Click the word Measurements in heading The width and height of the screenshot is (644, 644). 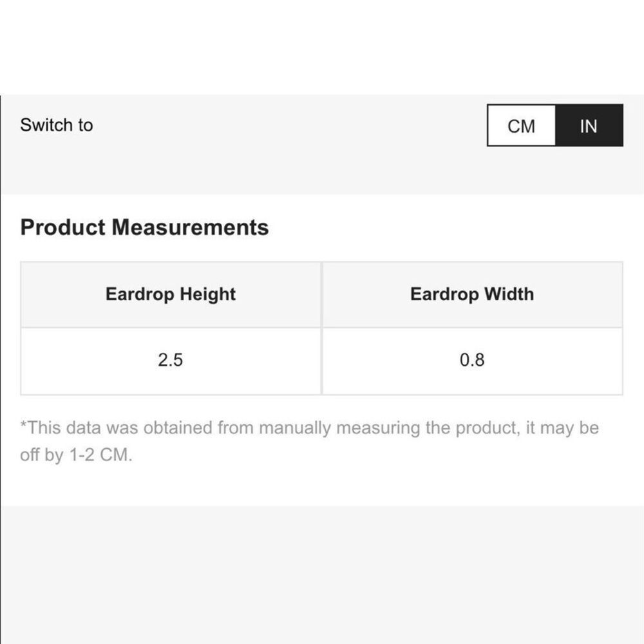190,227
